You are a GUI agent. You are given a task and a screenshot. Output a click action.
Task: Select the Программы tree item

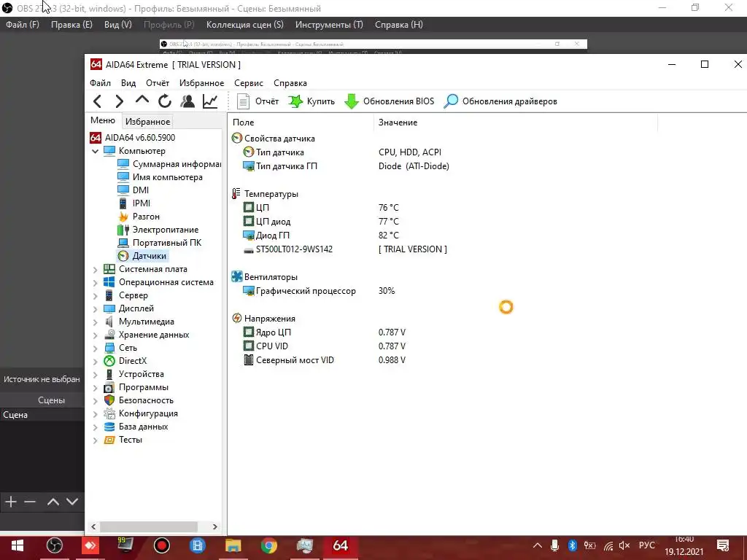tap(136, 387)
